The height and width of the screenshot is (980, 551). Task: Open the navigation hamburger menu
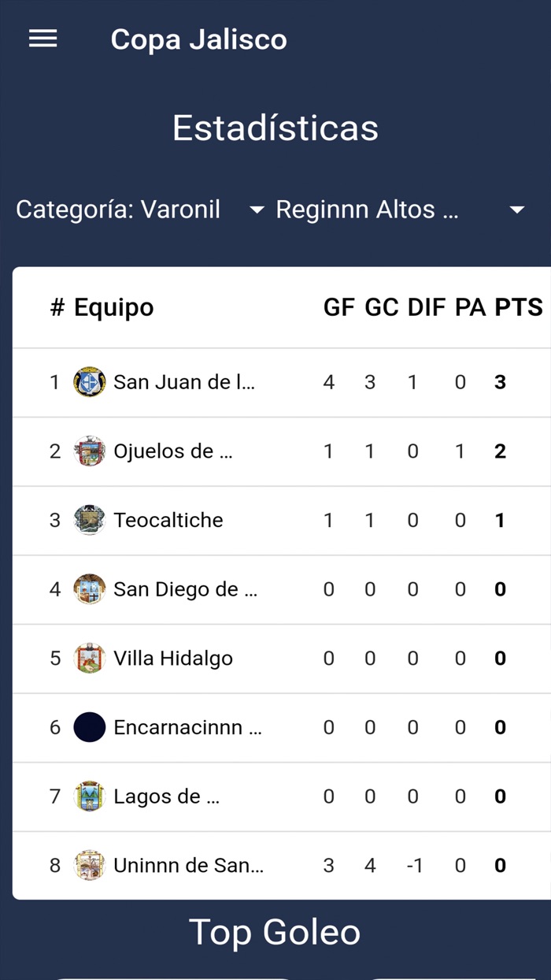pyautogui.click(x=43, y=39)
